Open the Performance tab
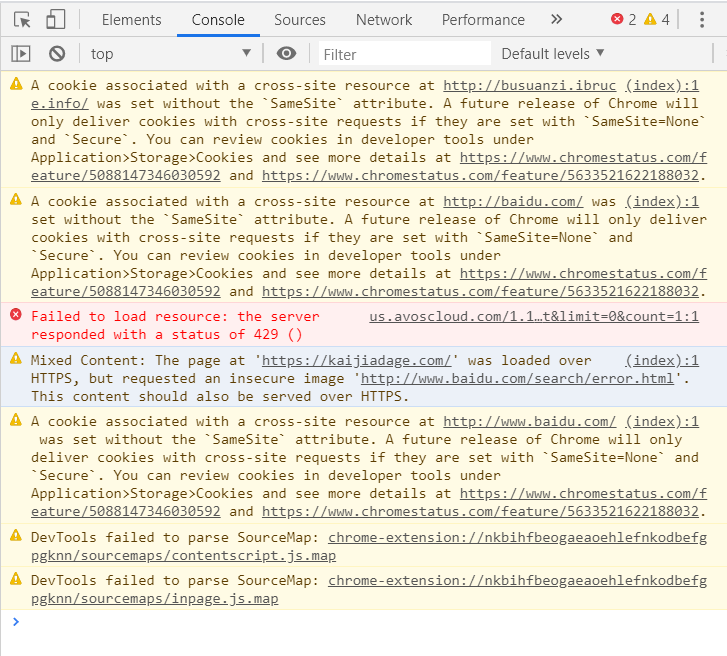 pos(483,19)
